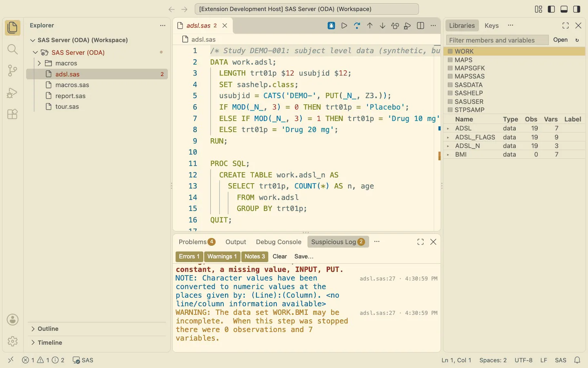
Task: Open the Extensions view
Action: [13, 114]
